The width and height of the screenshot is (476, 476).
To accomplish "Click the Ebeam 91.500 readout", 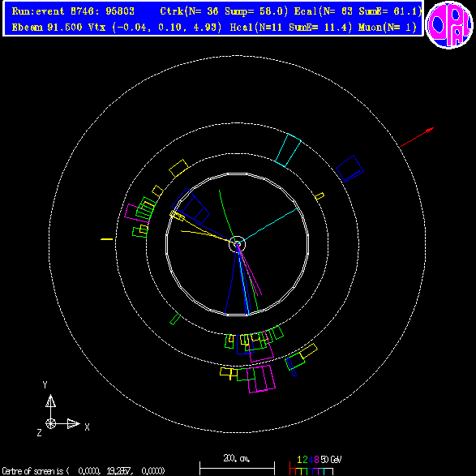I will tap(47, 28).
